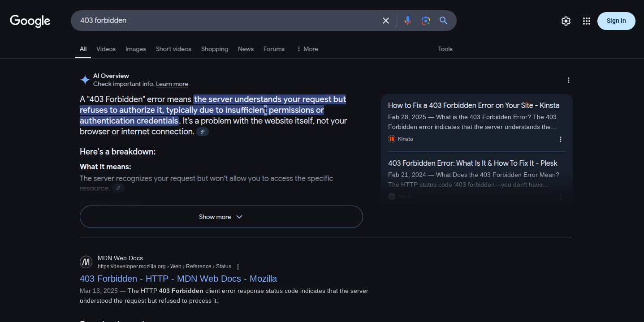
Task: Expand the More search filters menu
Action: 307,49
